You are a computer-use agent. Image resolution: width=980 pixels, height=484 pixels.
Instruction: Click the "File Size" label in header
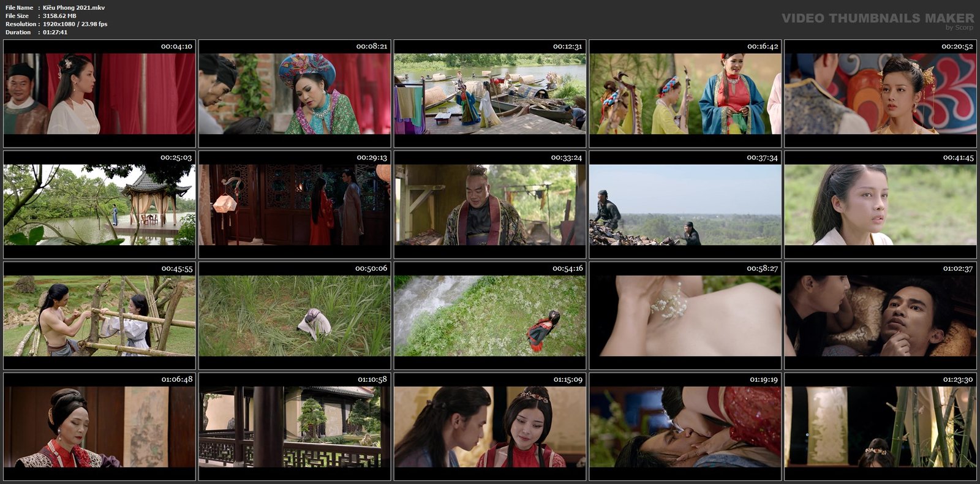pos(17,16)
